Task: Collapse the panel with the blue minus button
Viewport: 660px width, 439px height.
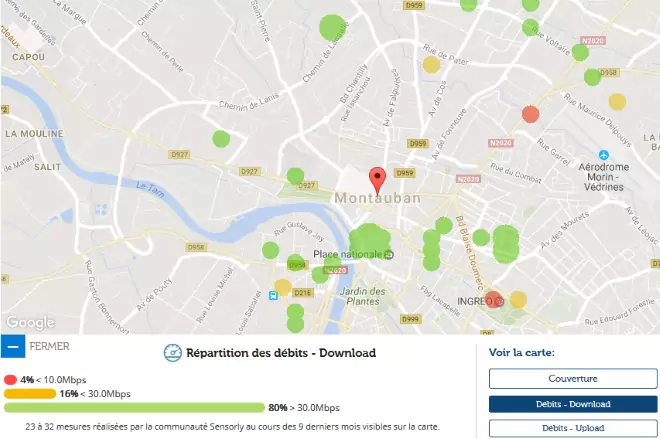Action: click(x=13, y=347)
